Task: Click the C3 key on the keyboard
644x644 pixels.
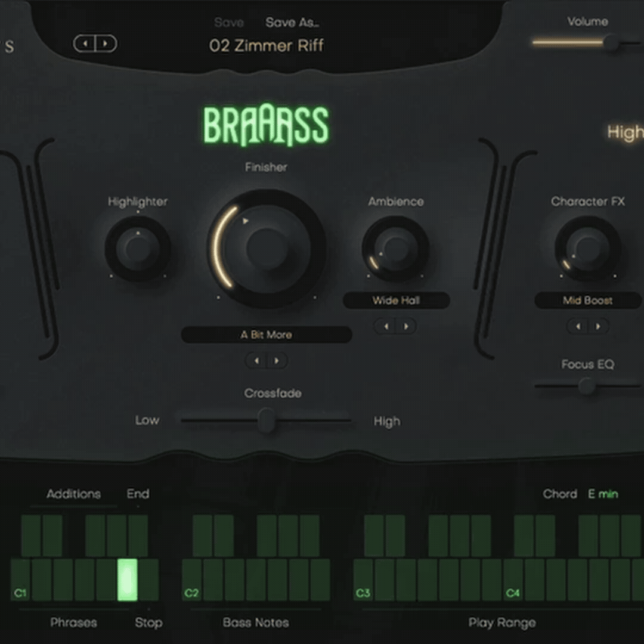Action: coord(363,580)
